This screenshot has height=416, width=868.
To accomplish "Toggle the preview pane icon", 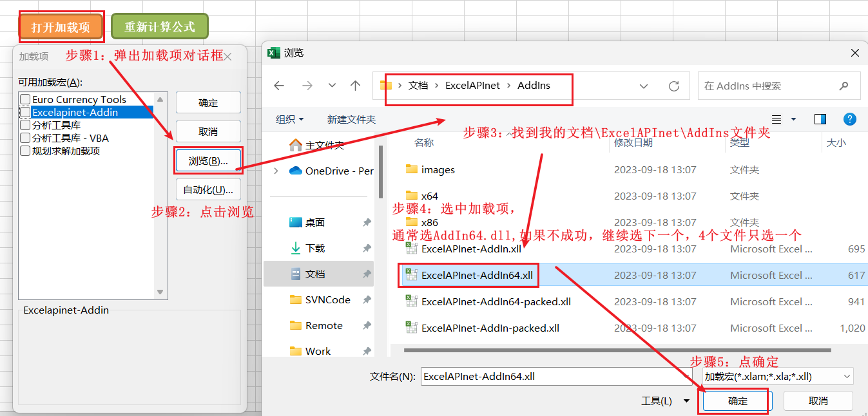I will [x=820, y=119].
